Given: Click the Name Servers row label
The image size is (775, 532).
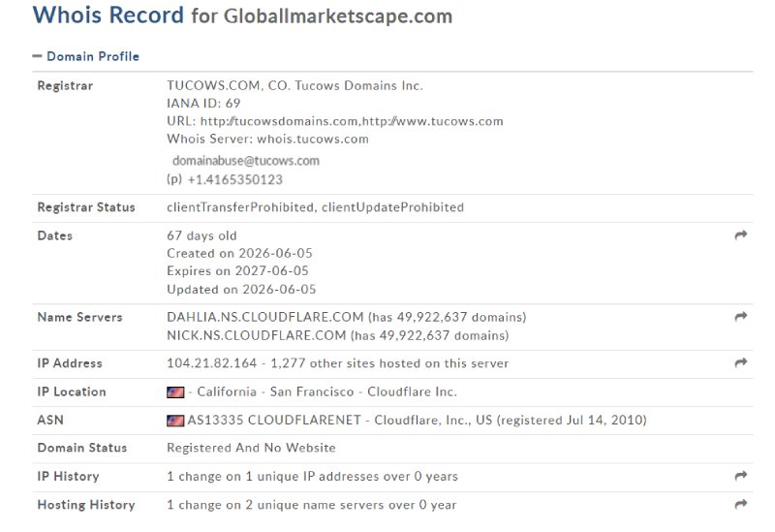Looking at the screenshot, I should pyautogui.click(x=79, y=317).
